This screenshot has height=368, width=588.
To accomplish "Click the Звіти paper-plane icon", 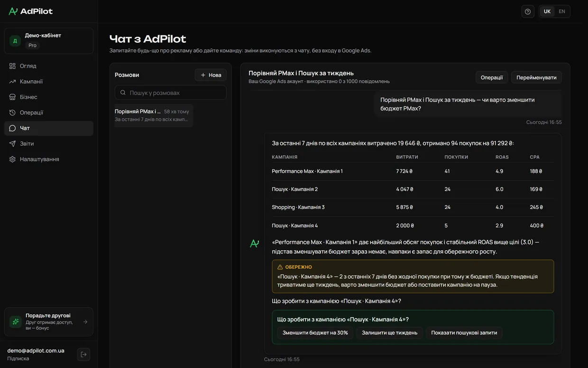I will pyautogui.click(x=12, y=143).
